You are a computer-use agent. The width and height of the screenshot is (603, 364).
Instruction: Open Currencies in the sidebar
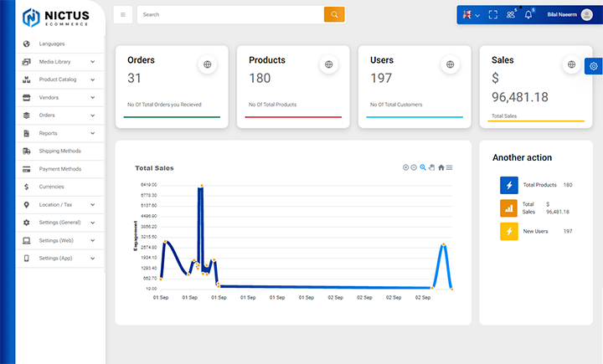pyautogui.click(x=60, y=187)
